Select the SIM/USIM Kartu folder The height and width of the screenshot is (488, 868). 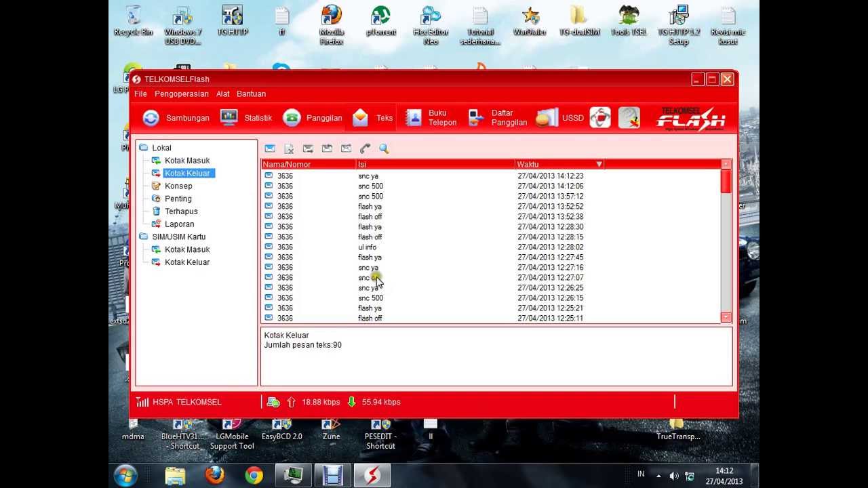[x=172, y=237]
